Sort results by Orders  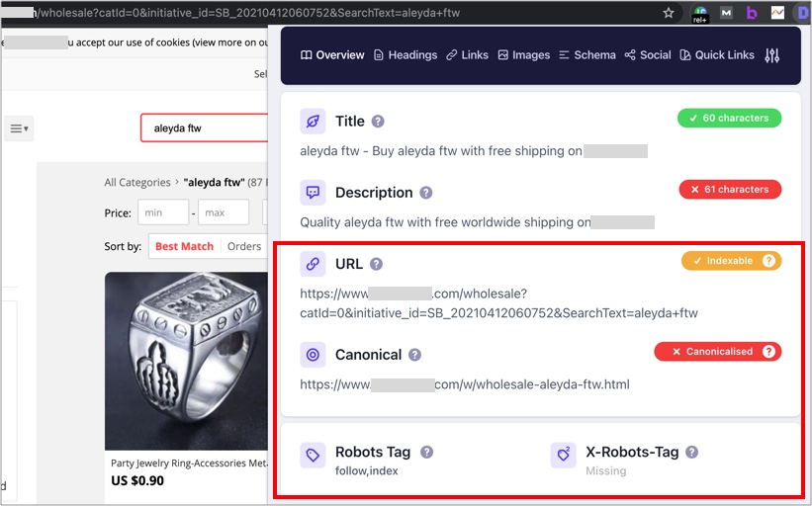[244, 246]
